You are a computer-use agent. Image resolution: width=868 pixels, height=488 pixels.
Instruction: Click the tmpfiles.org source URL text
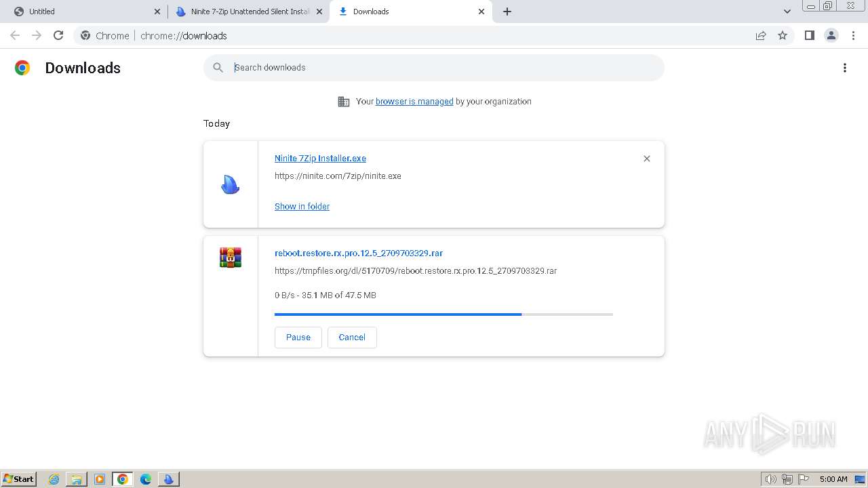coord(416,270)
